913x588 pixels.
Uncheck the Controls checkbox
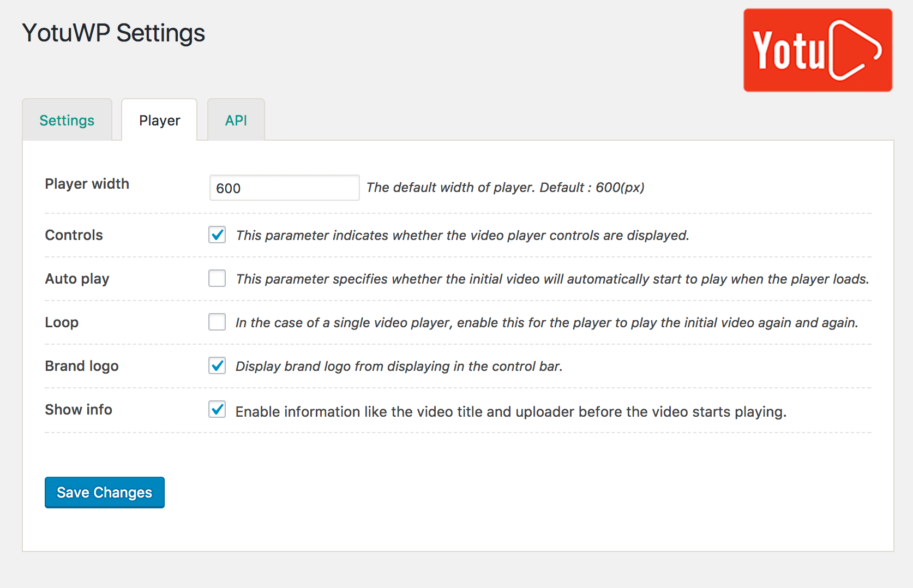[x=217, y=235]
